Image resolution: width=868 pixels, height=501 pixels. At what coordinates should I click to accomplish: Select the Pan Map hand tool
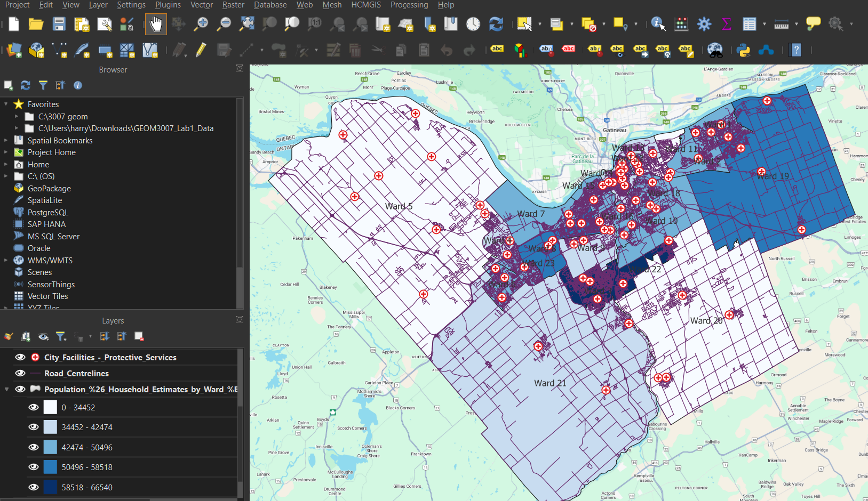point(156,24)
